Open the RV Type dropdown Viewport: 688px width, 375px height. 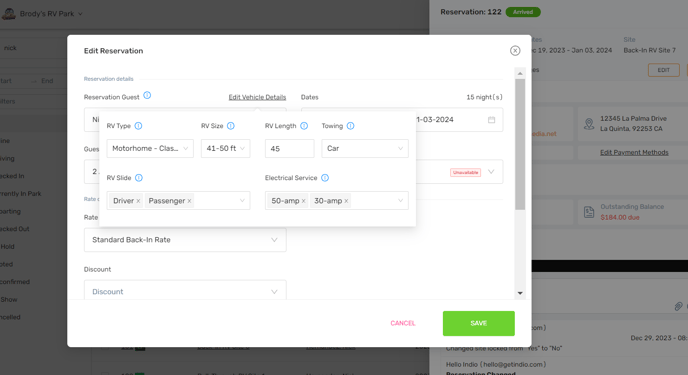pyautogui.click(x=150, y=148)
